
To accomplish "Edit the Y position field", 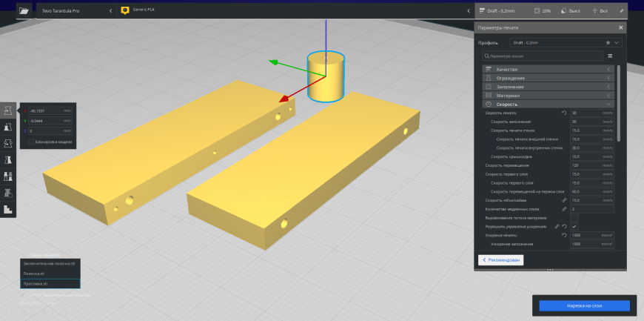I will (50, 121).
